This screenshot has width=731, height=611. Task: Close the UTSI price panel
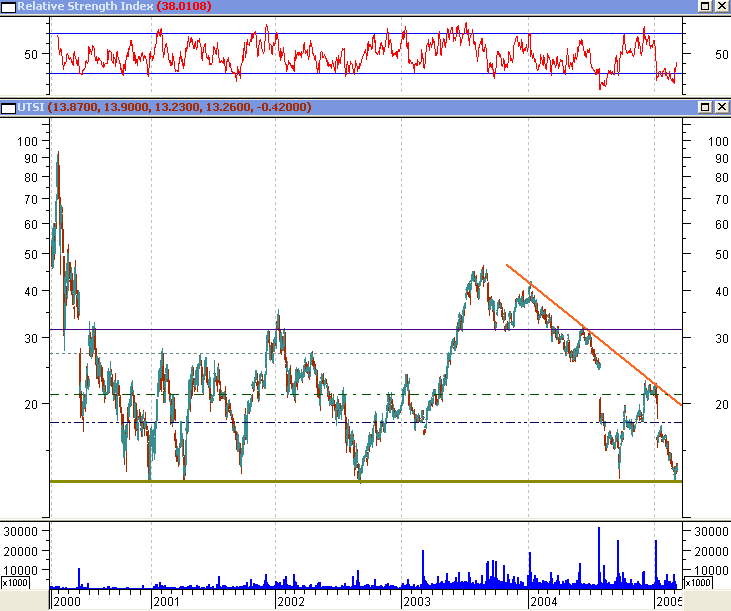pyautogui.click(x=722, y=107)
